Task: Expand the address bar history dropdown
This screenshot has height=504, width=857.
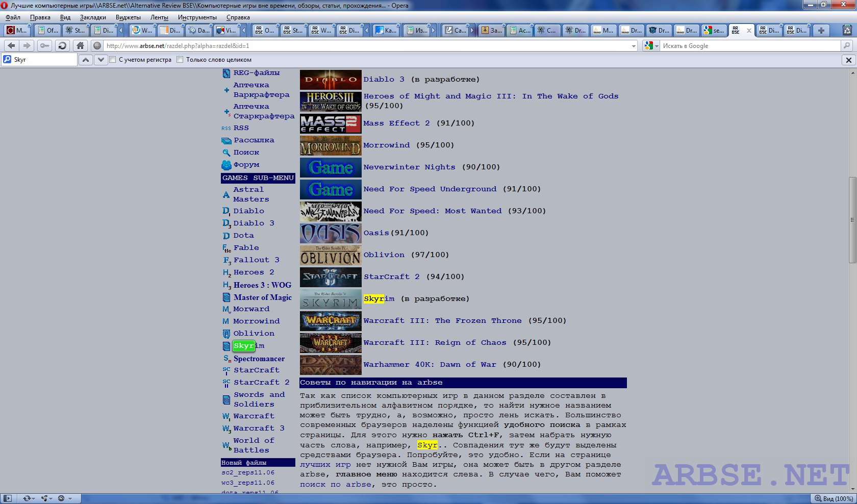Action: [634, 46]
